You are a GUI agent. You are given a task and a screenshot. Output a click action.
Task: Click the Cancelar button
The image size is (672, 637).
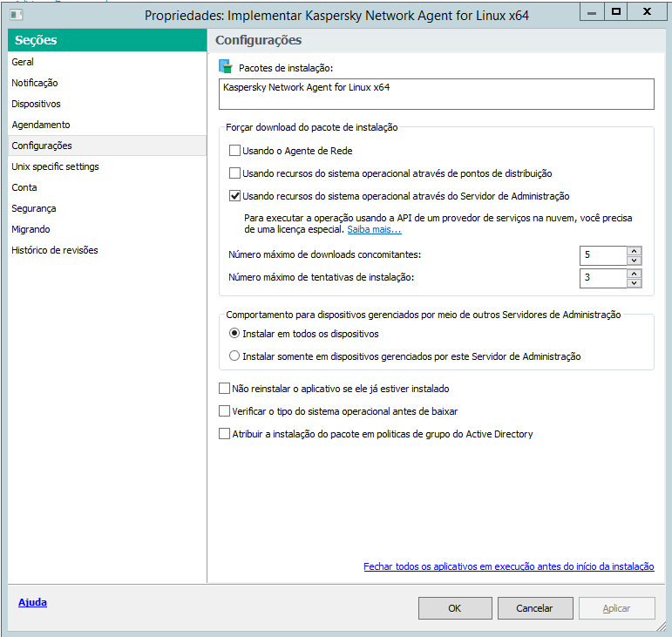(535, 608)
